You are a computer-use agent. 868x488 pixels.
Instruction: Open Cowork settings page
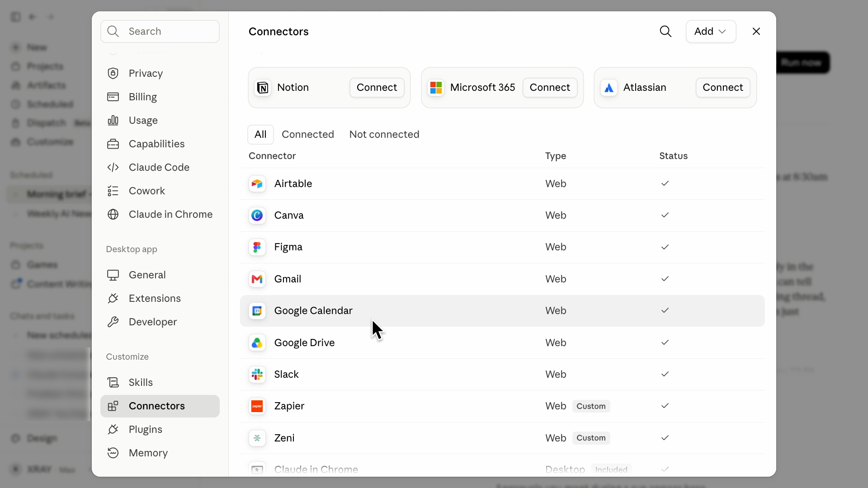160,191
